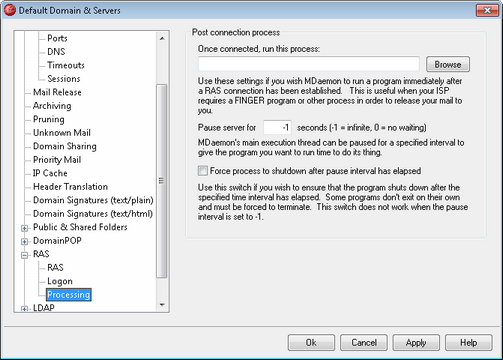Click the tree scrollbar down arrow
This screenshot has height=360, width=503.
[162, 305]
